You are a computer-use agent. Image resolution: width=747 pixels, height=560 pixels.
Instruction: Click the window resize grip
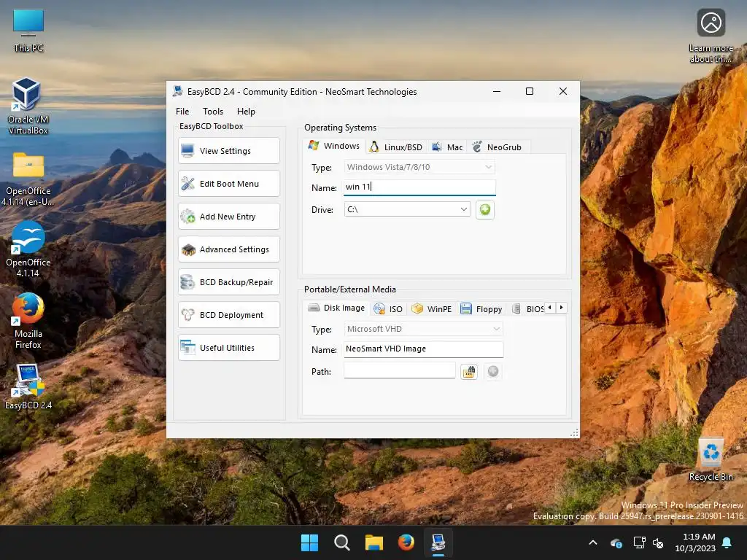click(x=574, y=432)
